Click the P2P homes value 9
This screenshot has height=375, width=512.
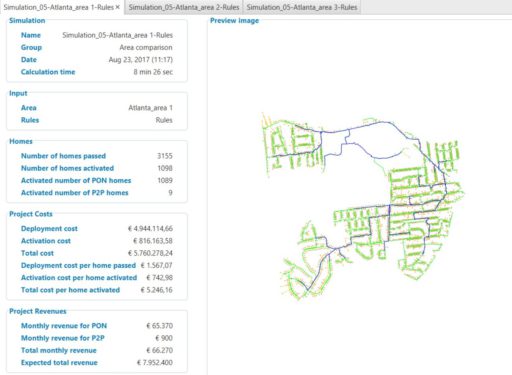tap(170, 193)
